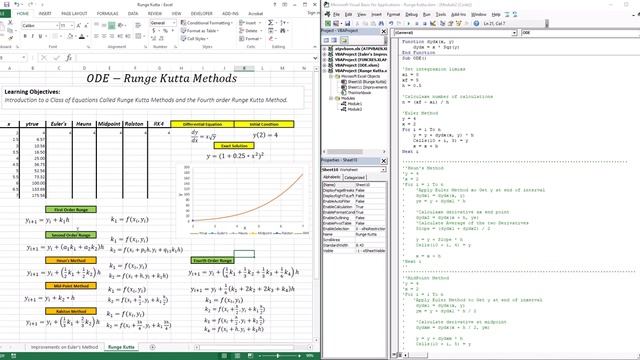Click the Format cells button in ribbon

coord(250,39)
